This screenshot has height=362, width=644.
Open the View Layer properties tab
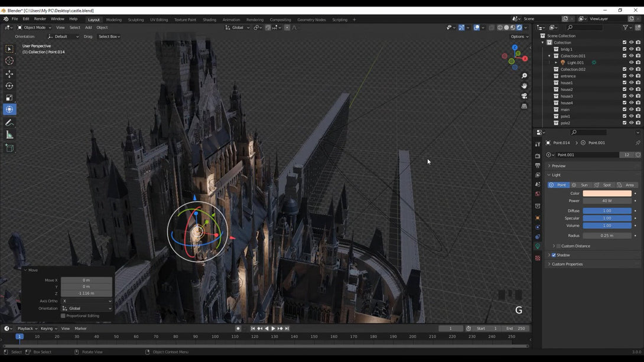(x=538, y=175)
